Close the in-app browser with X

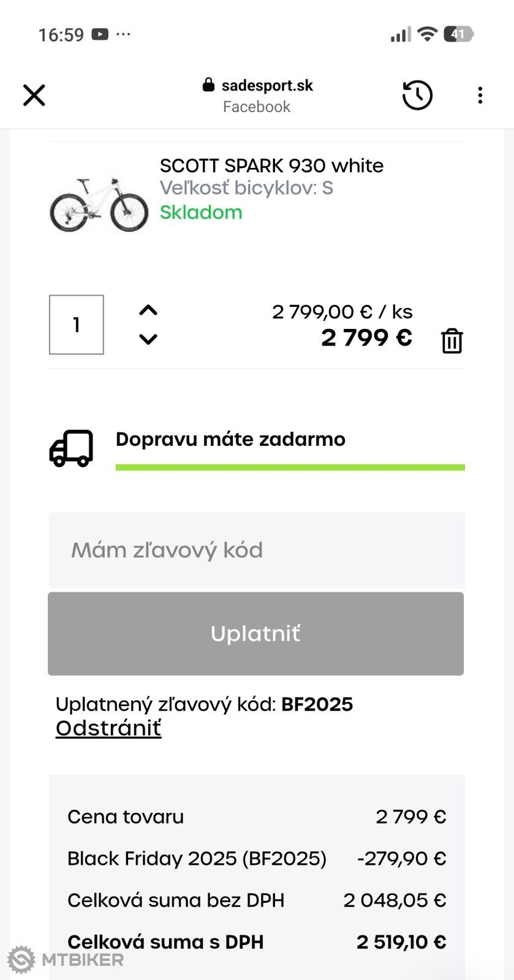(x=34, y=96)
